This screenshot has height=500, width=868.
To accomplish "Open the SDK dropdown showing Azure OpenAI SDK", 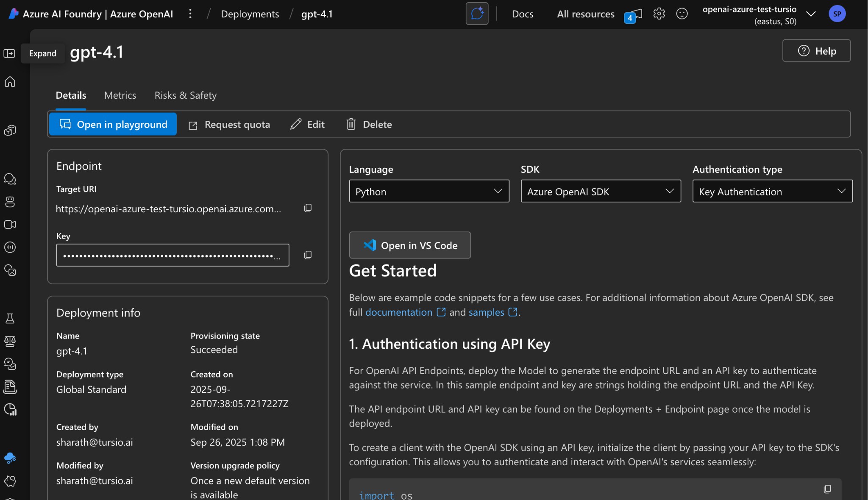I will click(600, 191).
